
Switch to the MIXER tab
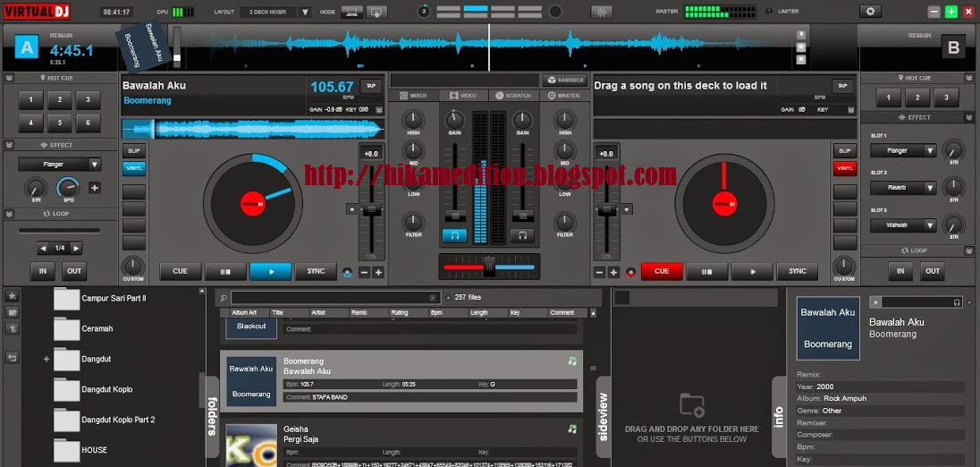pyautogui.click(x=412, y=96)
